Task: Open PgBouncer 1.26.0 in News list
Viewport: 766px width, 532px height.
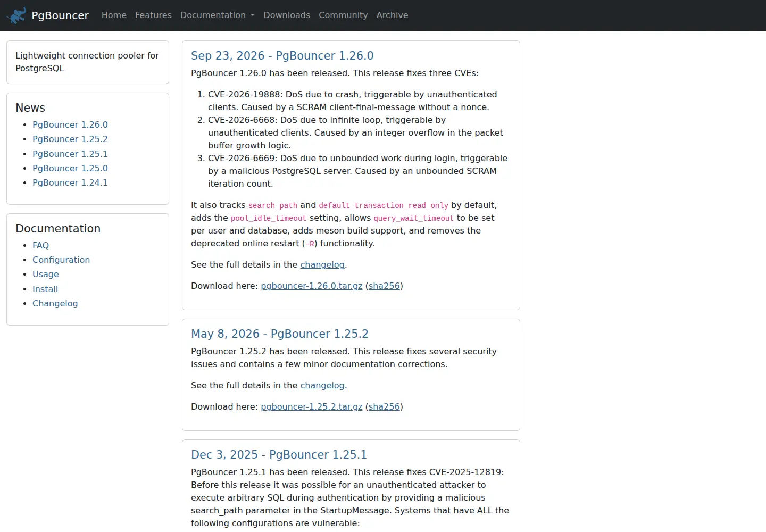Action: (x=70, y=124)
